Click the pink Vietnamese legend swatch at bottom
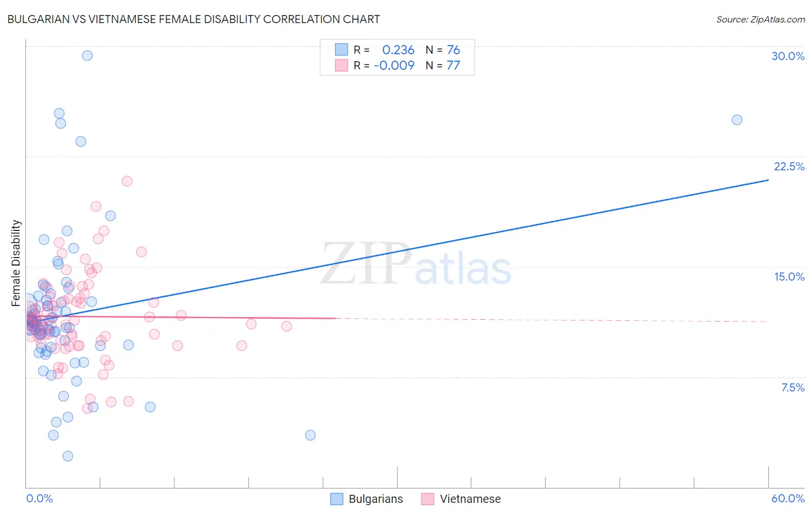This screenshot has width=812, height=515. 427,499
